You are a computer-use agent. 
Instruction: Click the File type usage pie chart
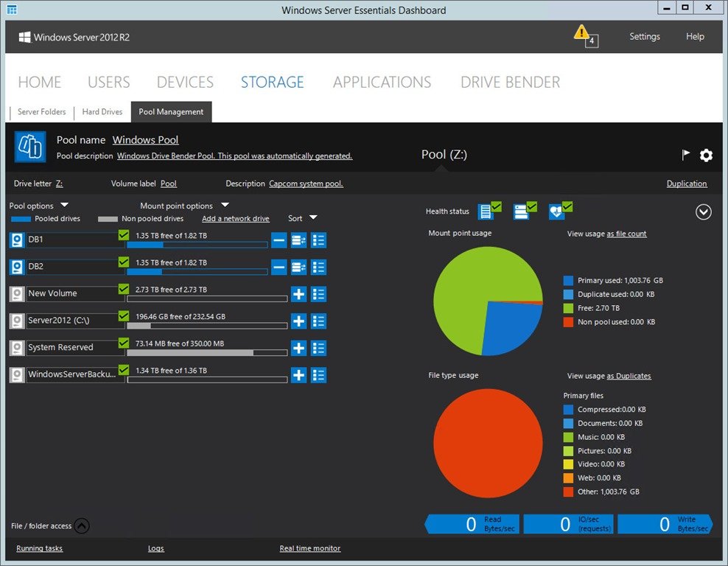pos(488,443)
